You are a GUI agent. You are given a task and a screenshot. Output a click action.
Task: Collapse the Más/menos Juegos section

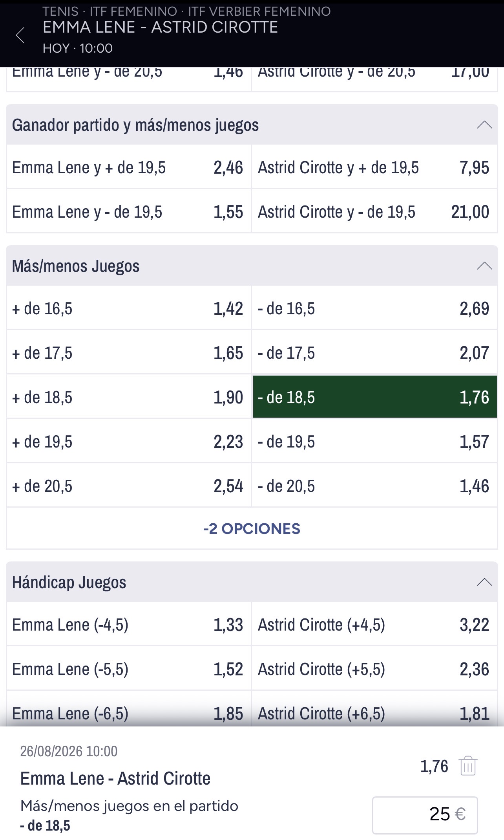coord(484,266)
